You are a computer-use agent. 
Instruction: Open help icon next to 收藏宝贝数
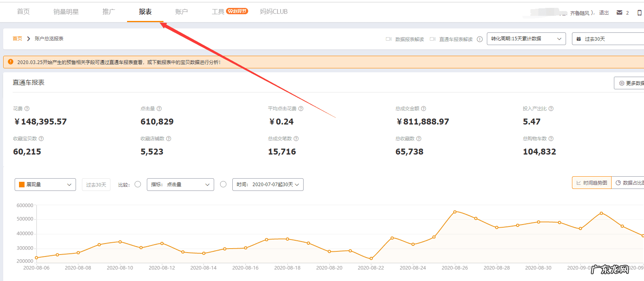[x=41, y=139]
